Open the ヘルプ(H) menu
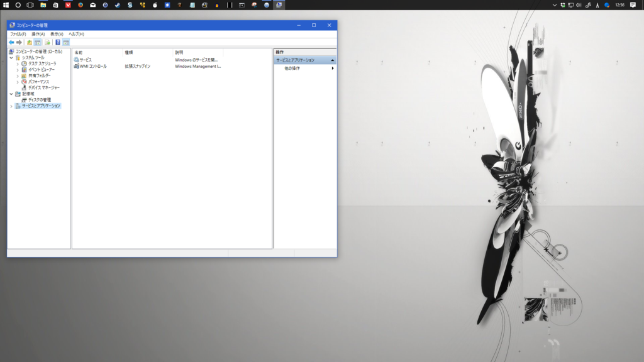Screen dimensions: 644x362 [x=76, y=34]
